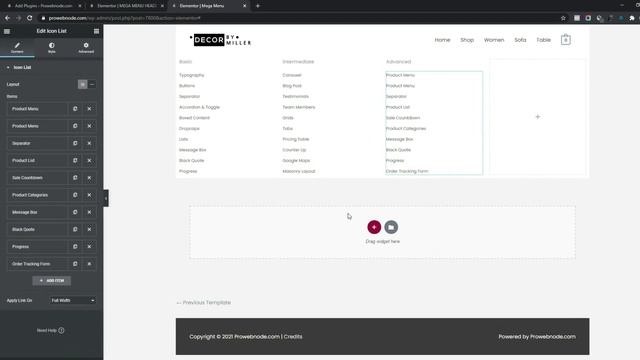
Task: Click the Decor by Miller logo
Action: coord(220,40)
